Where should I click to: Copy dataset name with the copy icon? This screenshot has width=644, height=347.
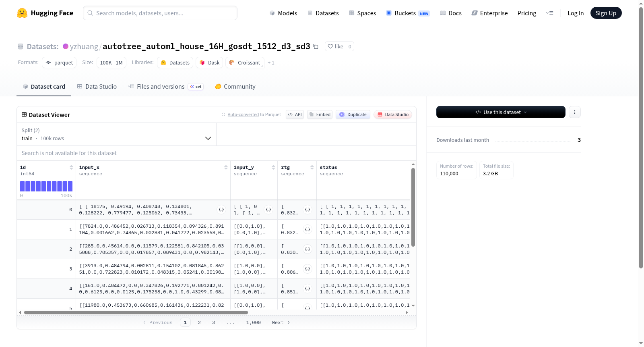click(316, 46)
